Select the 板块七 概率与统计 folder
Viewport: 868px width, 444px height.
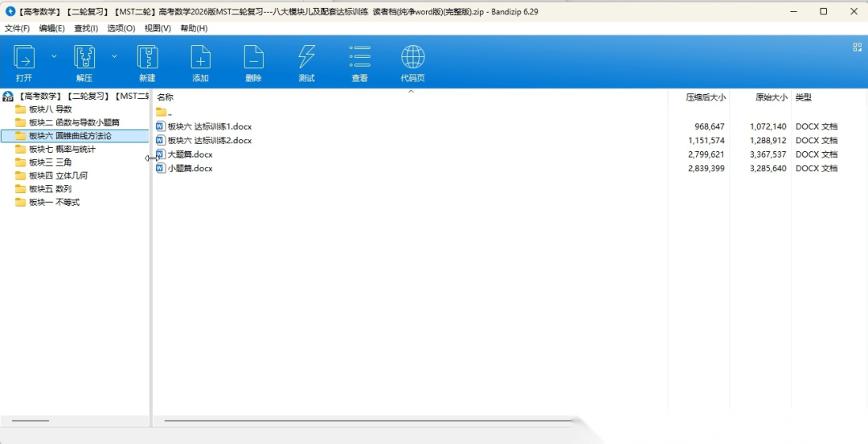(x=62, y=149)
